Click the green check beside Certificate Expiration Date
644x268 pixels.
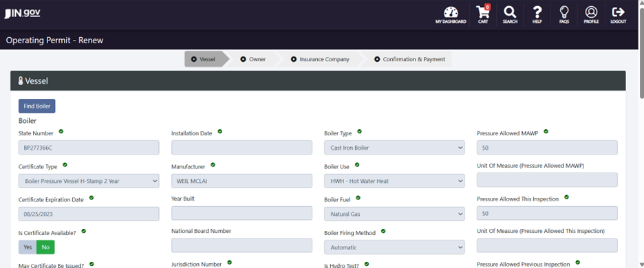(x=92, y=197)
